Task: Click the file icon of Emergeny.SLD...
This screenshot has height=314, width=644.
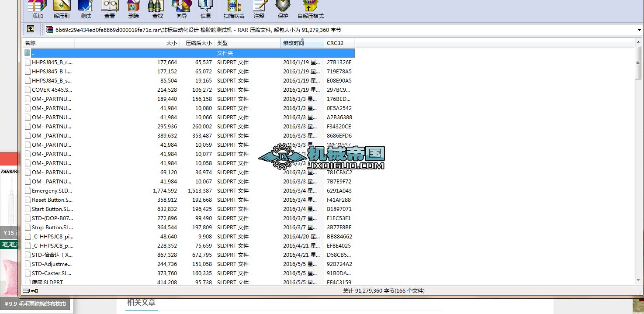Action: pos(28,190)
